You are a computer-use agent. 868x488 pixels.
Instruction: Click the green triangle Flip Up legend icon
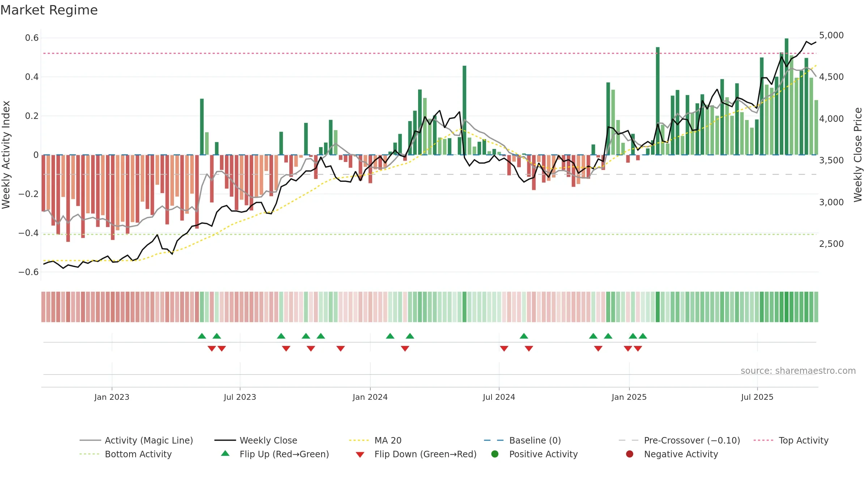(x=225, y=453)
